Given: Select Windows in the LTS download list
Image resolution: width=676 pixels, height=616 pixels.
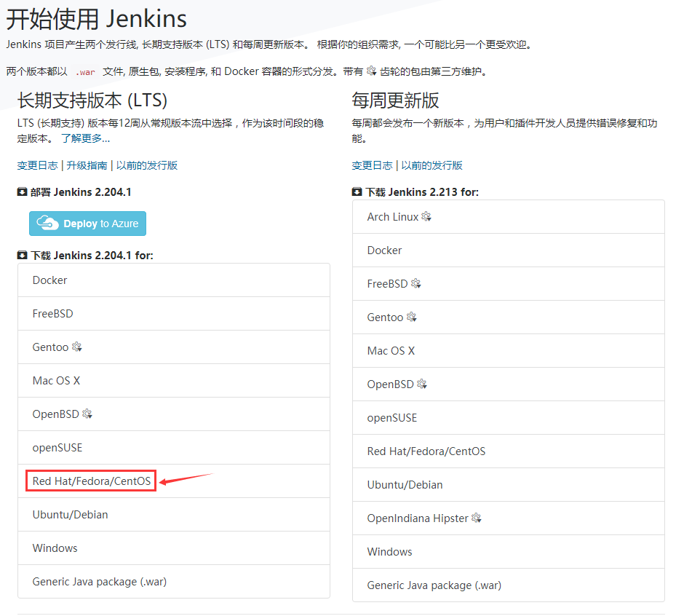Looking at the screenshot, I should (x=174, y=548).
